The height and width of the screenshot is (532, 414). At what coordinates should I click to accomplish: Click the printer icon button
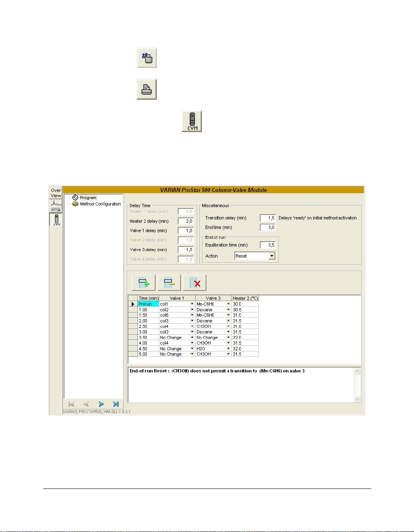(x=146, y=89)
